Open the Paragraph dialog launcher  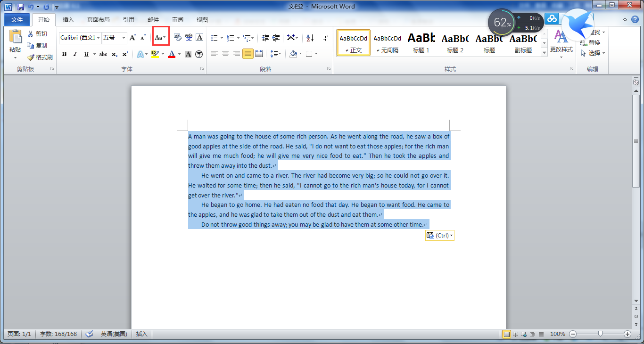[329, 69]
